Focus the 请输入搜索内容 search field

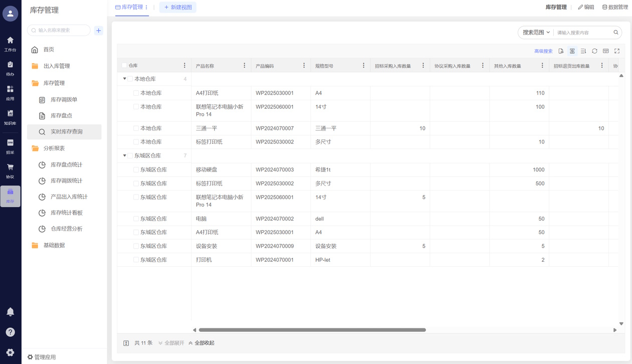583,33
